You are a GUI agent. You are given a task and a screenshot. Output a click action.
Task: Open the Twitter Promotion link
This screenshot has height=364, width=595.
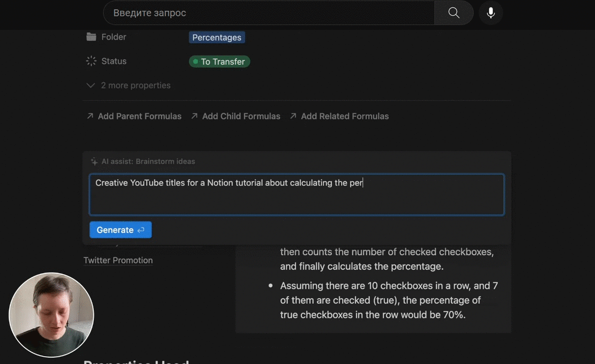(118, 260)
